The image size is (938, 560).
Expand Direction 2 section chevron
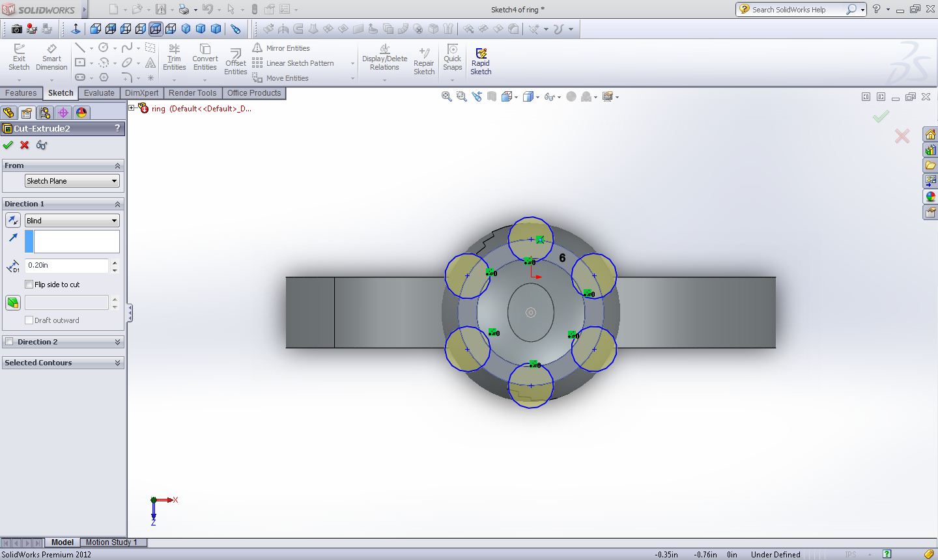point(118,342)
